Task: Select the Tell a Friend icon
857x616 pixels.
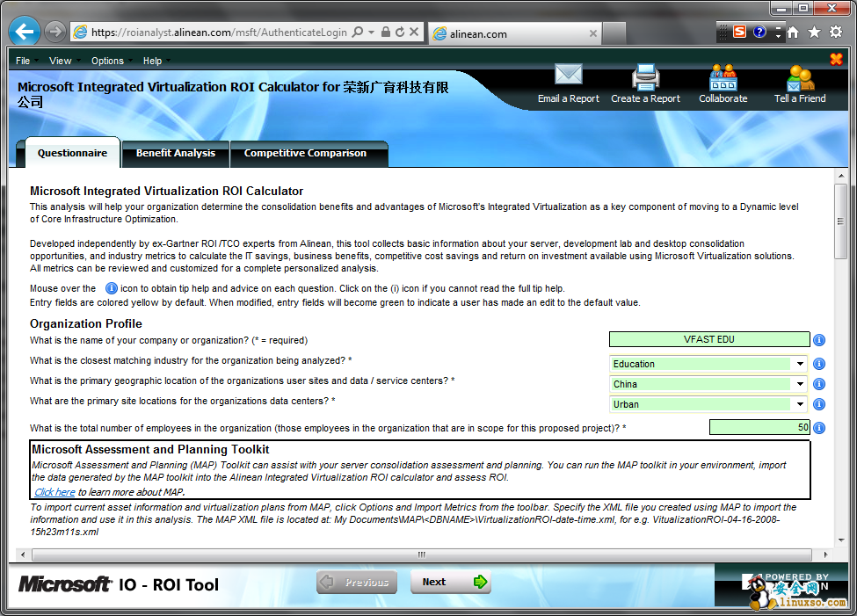Action: pos(800,76)
